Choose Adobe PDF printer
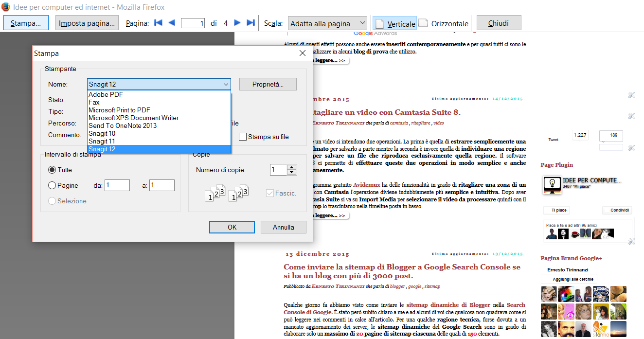 (159, 94)
